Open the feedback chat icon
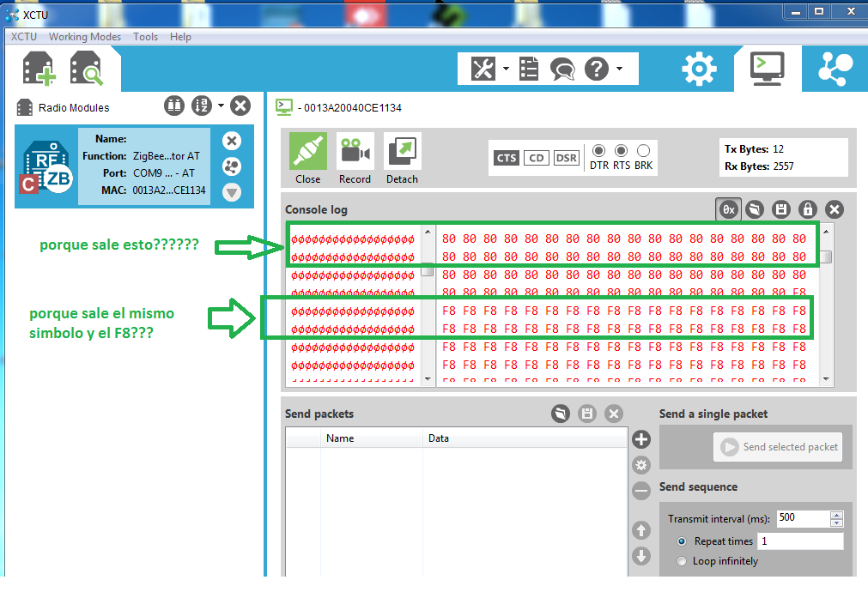 (562, 69)
